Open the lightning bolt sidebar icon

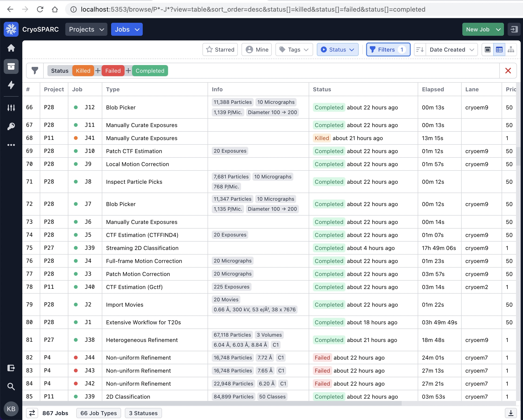coord(11,85)
